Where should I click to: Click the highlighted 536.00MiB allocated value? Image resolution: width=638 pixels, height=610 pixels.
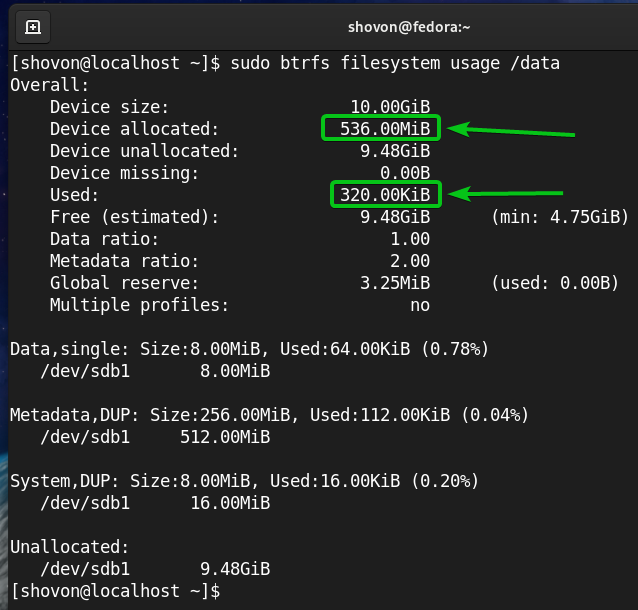381,129
